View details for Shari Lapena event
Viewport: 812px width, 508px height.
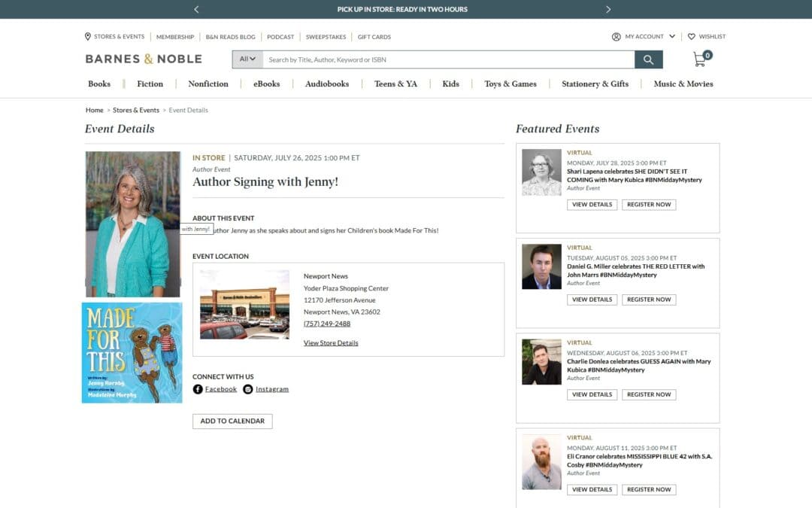pos(592,205)
